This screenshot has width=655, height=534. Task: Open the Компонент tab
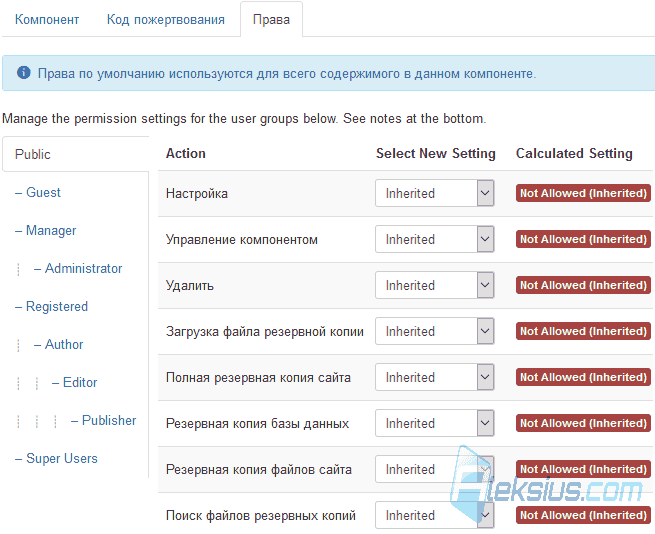[x=47, y=19]
